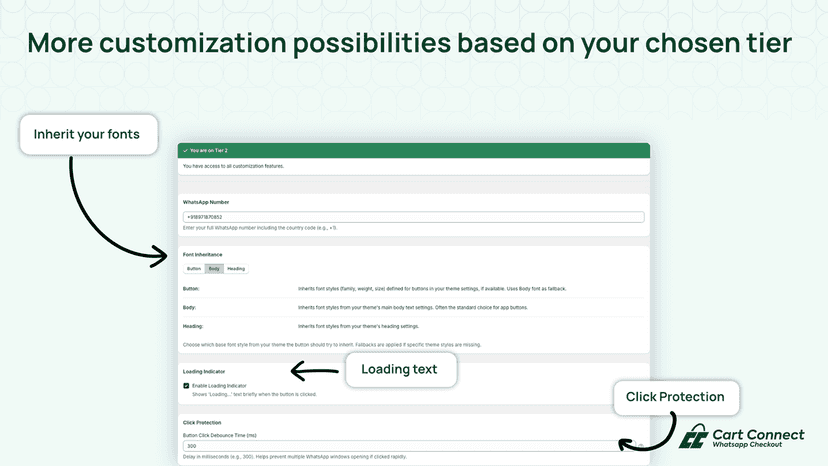This screenshot has width=828, height=466.
Task: Click the green You are on Tier 2 banner
Action: pos(413,151)
